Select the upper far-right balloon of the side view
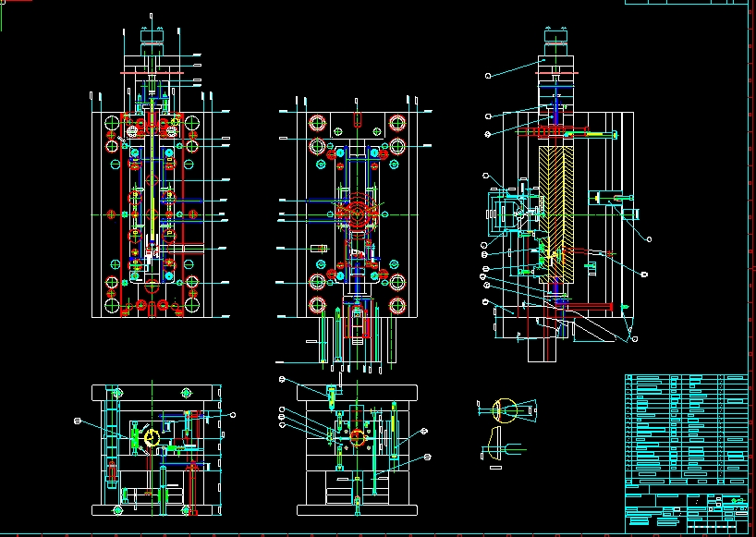The height and width of the screenshot is (537, 756). 649,239
